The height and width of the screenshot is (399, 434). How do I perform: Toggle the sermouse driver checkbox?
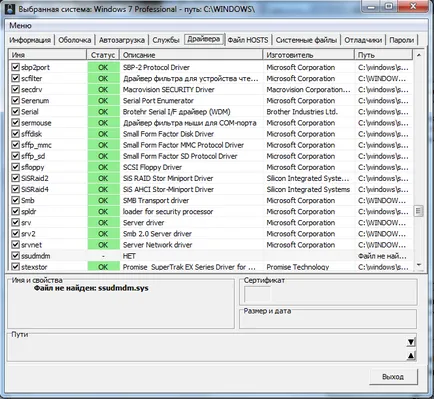[15, 122]
